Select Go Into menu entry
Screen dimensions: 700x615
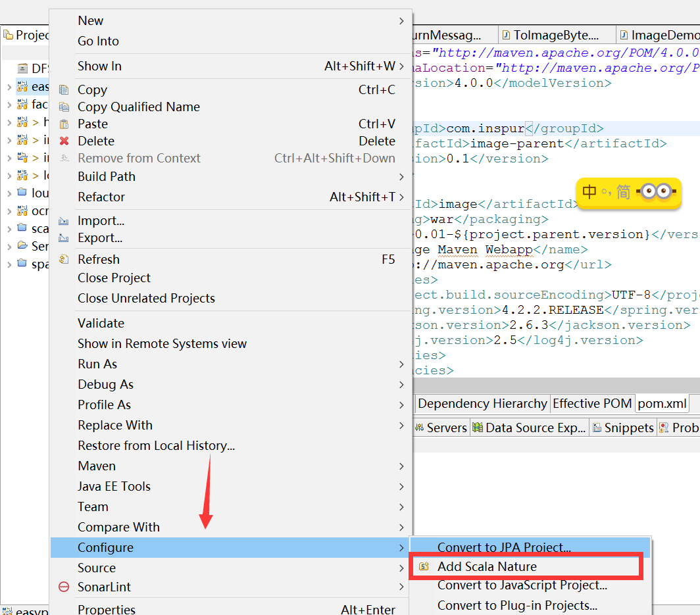[x=231, y=41]
